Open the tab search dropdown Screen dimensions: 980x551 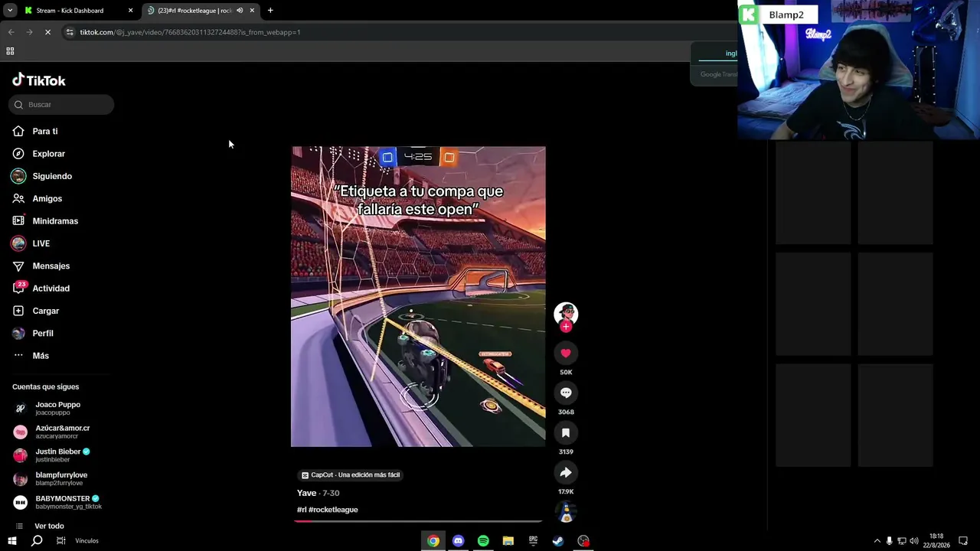click(10, 11)
